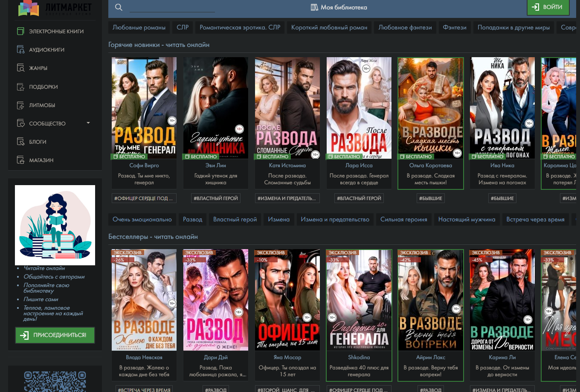This screenshot has height=392, width=580.
Task: Select the Измена filter tag
Action: (x=279, y=219)
